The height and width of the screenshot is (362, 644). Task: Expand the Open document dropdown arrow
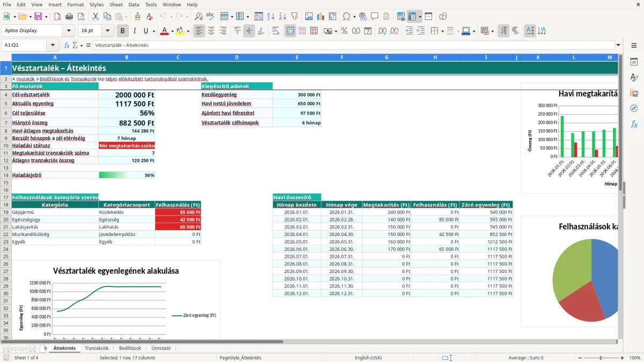point(30,17)
